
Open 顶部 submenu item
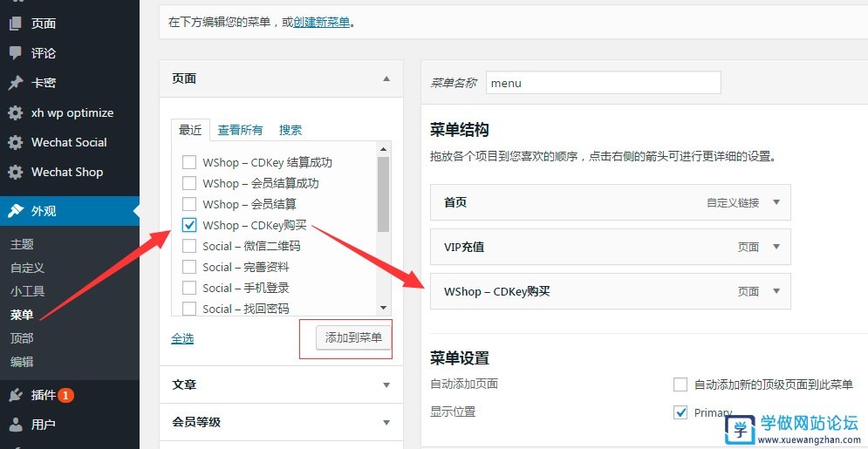coord(22,338)
